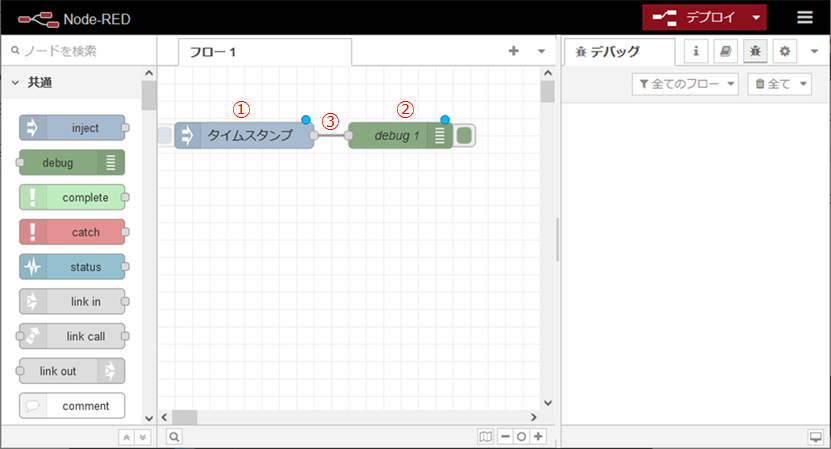Viewport: 831px width, 449px height.
Task: Open the デプロイ dropdown arrow
Action: 756,17
